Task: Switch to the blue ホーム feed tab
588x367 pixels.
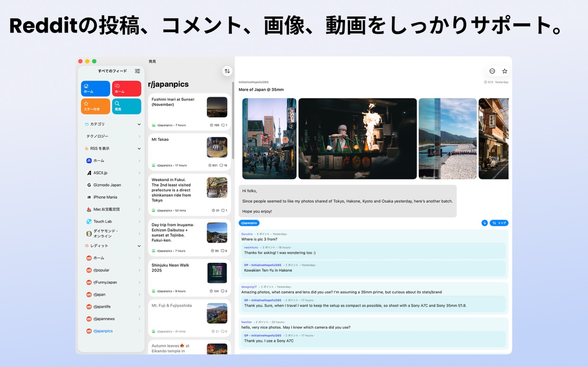Action: [95, 88]
